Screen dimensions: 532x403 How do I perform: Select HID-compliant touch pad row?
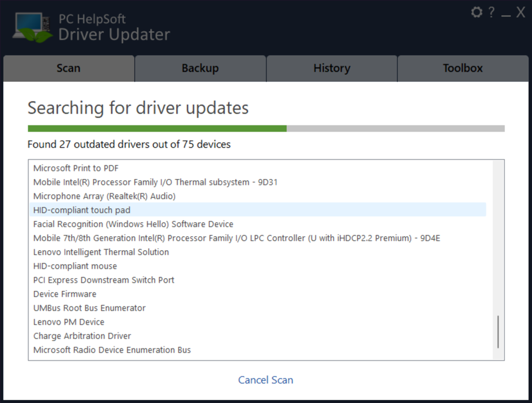pyautogui.click(x=258, y=210)
